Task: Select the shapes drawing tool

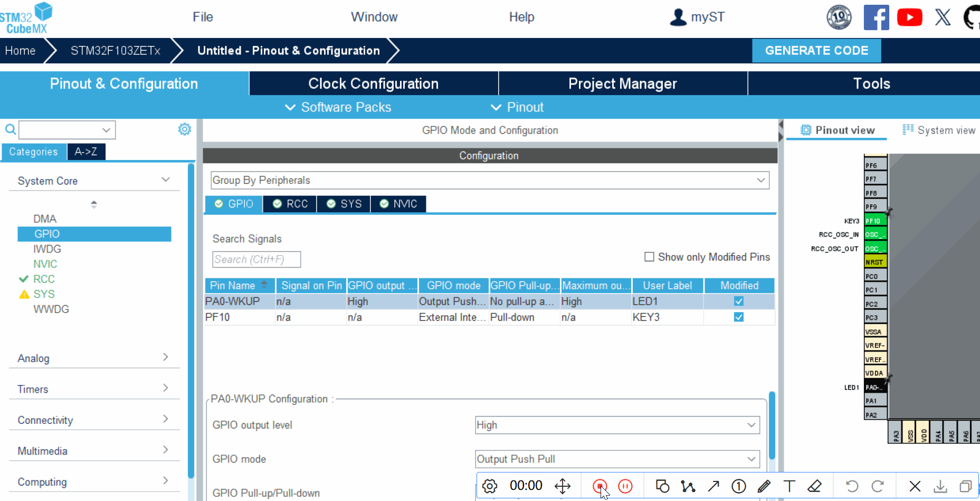Action: click(x=662, y=486)
